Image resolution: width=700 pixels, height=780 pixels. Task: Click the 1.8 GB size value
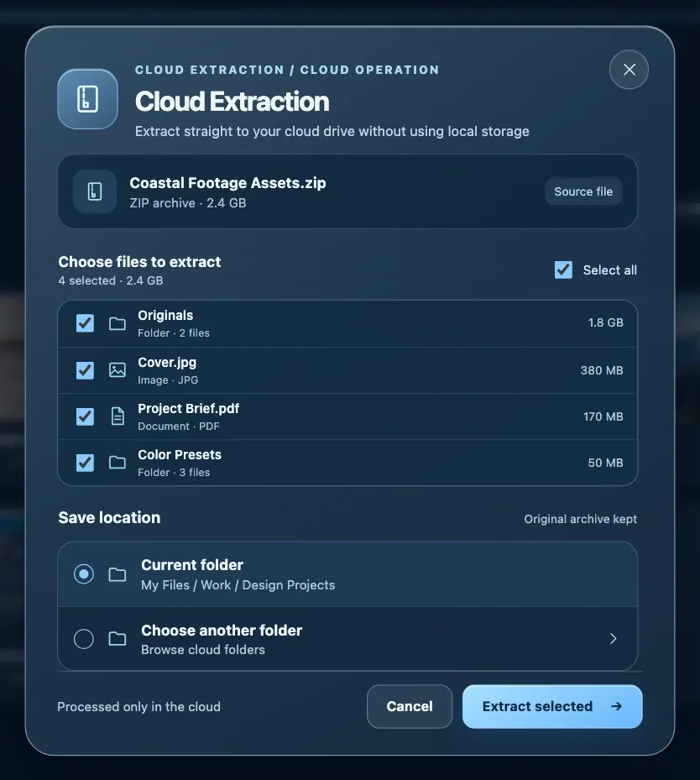pos(605,322)
